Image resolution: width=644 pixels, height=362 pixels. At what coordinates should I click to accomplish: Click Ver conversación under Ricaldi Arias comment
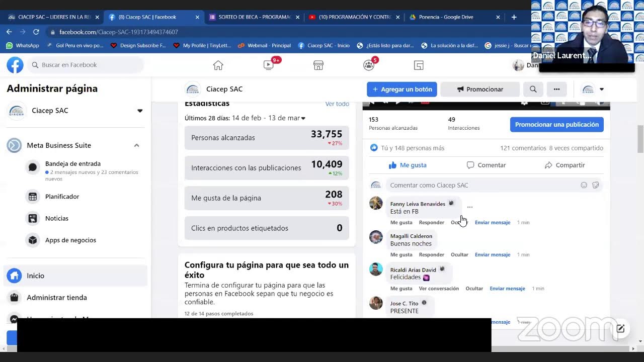pyautogui.click(x=439, y=289)
